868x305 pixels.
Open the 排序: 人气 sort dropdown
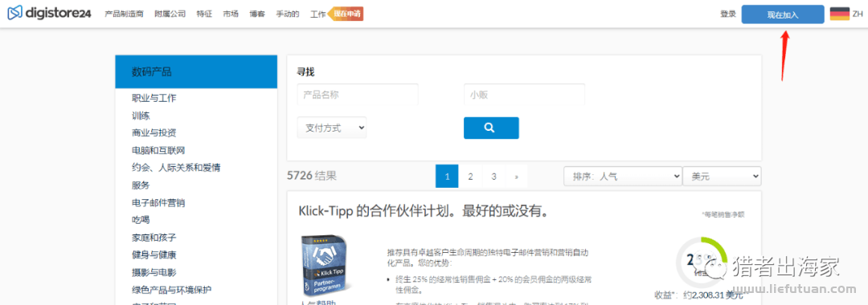[623, 177]
